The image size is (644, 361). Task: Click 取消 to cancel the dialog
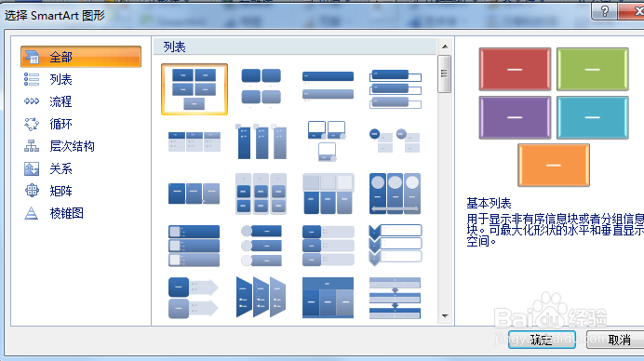(x=616, y=340)
